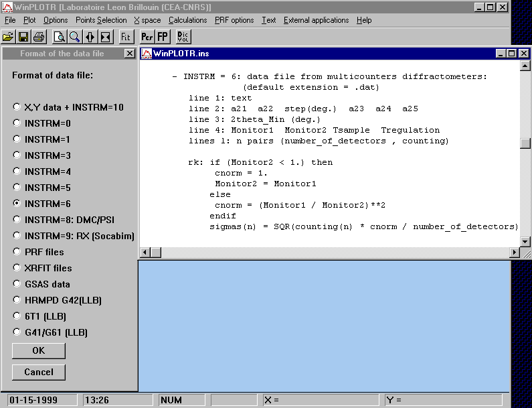Click the Fit toolbar button
The width and height of the screenshot is (532, 408).
[x=126, y=36]
